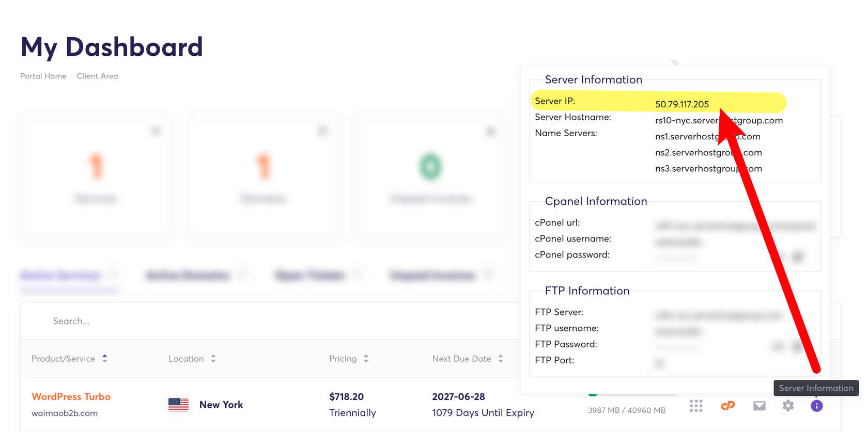Sort the table by Location
This screenshot has height=432, width=868.
point(213,359)
